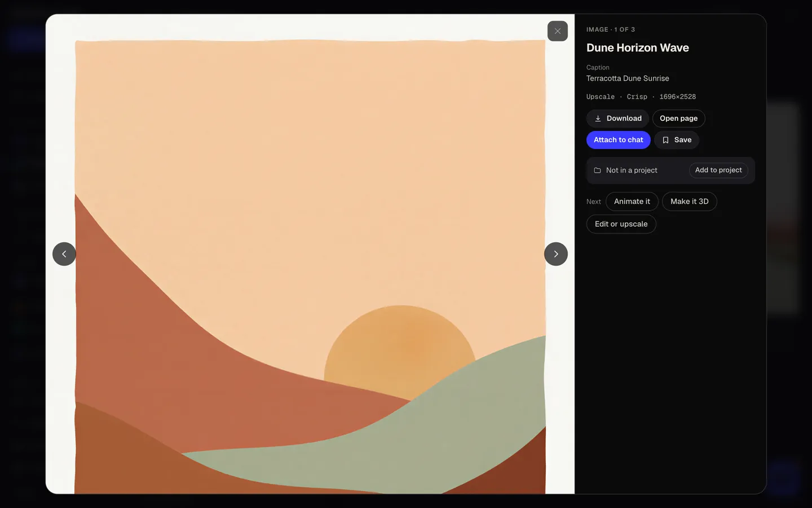Click the Download button

pos(617,119)
